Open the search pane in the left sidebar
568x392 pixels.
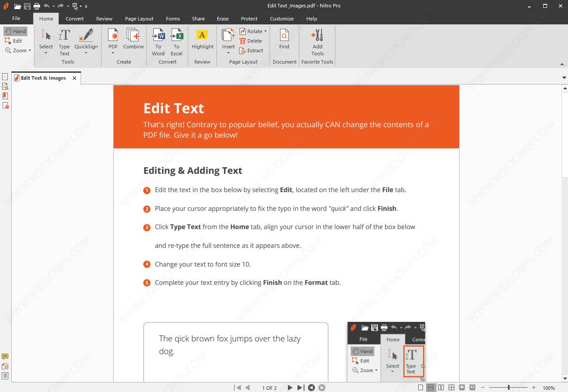pyautogui.click(x=5, y=86)
